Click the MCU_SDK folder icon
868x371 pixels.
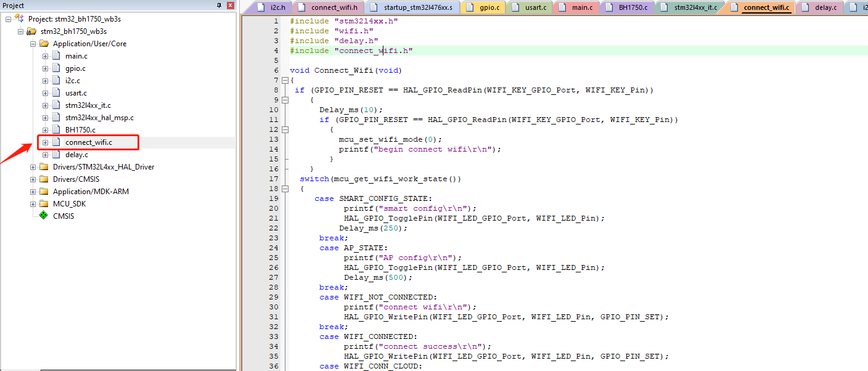coord(44,204)
